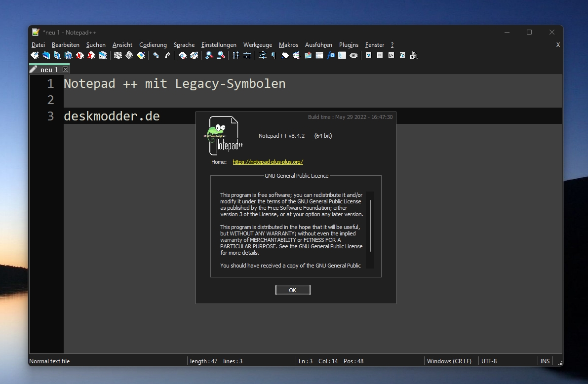
Task: Click the Close All documents toolbar icon
Action: tap(91, 55)
